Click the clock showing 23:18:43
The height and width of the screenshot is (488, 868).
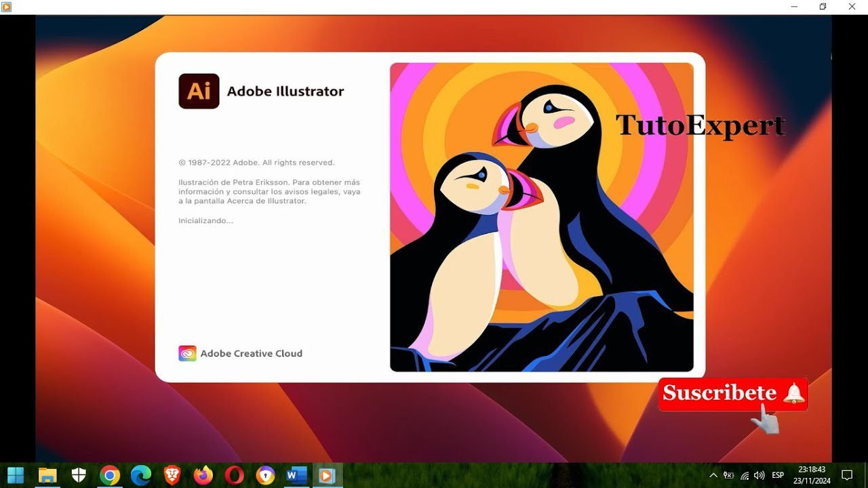click(x=812, y=470)
